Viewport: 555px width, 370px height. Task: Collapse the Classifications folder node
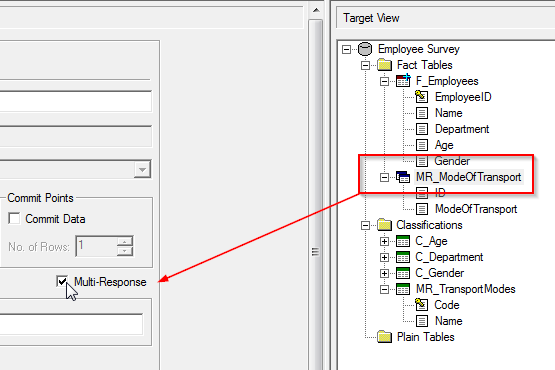(365, 225)
